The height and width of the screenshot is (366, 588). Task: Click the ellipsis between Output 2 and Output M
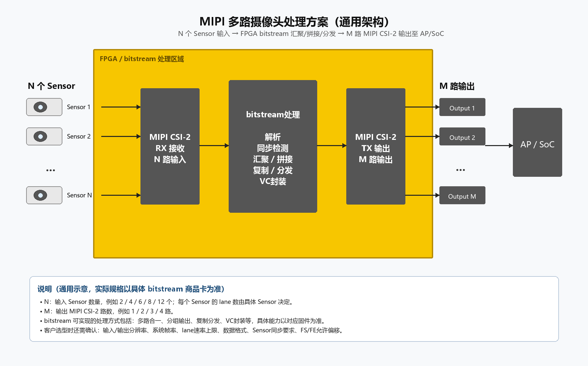click(461, 170)
